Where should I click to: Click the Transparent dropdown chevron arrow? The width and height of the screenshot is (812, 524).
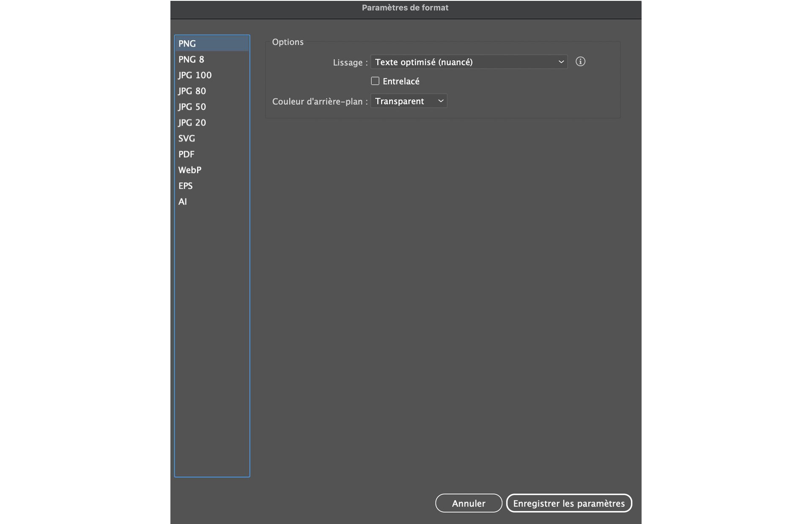coord(441,101)
